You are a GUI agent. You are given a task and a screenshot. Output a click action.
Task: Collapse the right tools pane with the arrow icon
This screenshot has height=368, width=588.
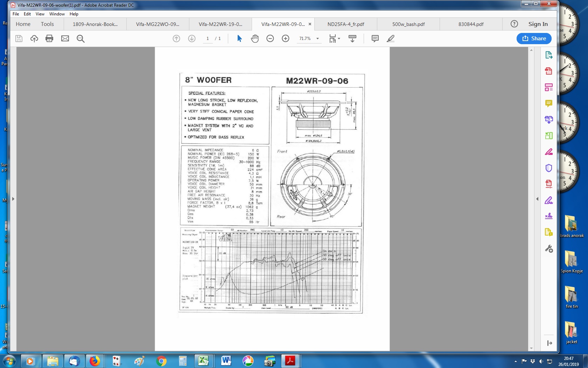[x=549, y=343]
